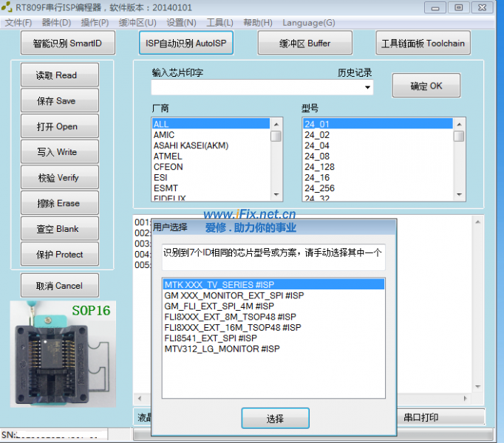The image size is (504, 443).
Task: Select CFEON in the vendor list
Action: (211, 166)
